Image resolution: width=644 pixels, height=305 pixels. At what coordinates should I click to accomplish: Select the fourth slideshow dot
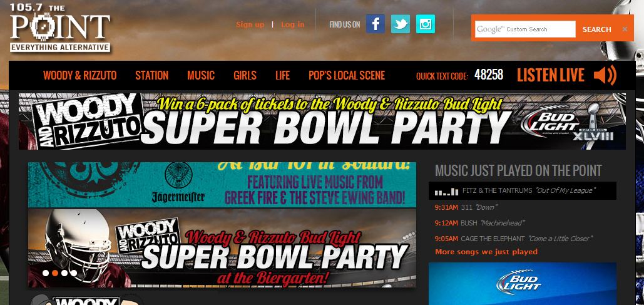73,273
